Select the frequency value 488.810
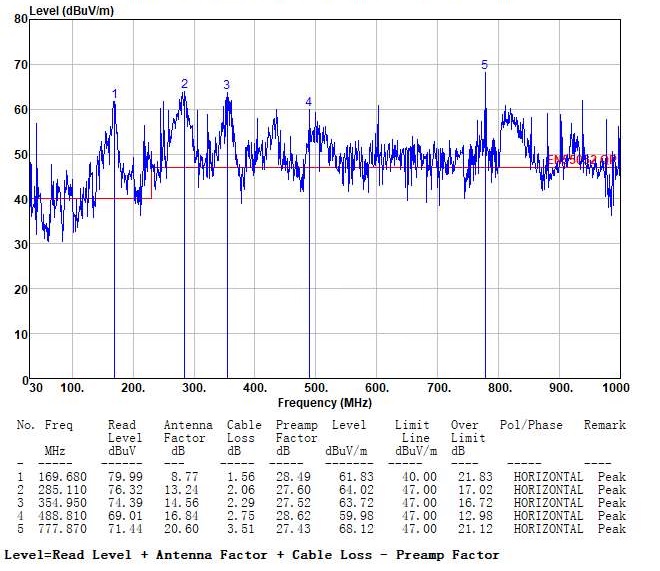Viewport: 660px width, 571px height. click(62, 516)
